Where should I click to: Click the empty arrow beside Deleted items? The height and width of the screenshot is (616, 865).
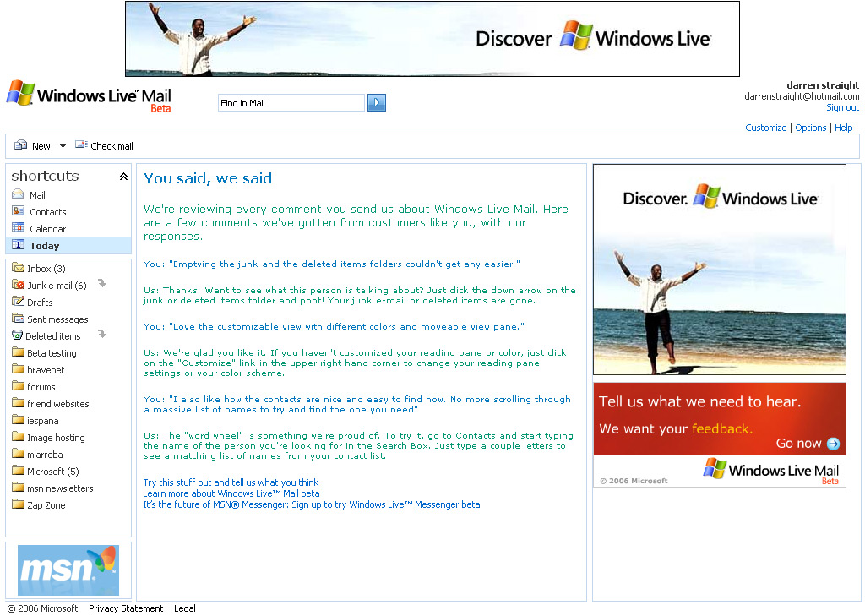[102, 335]
